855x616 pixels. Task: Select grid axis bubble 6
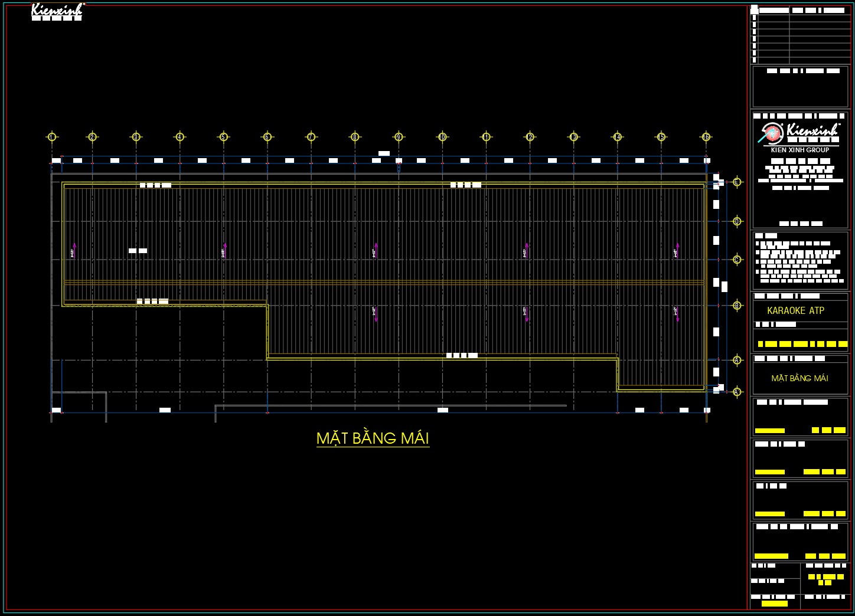(x=266, y=137)
